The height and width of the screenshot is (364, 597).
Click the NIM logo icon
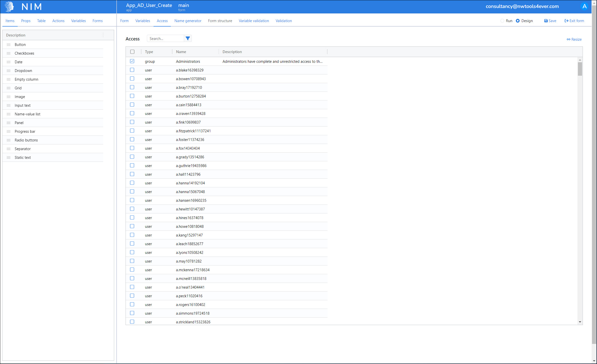coord(9,6)
